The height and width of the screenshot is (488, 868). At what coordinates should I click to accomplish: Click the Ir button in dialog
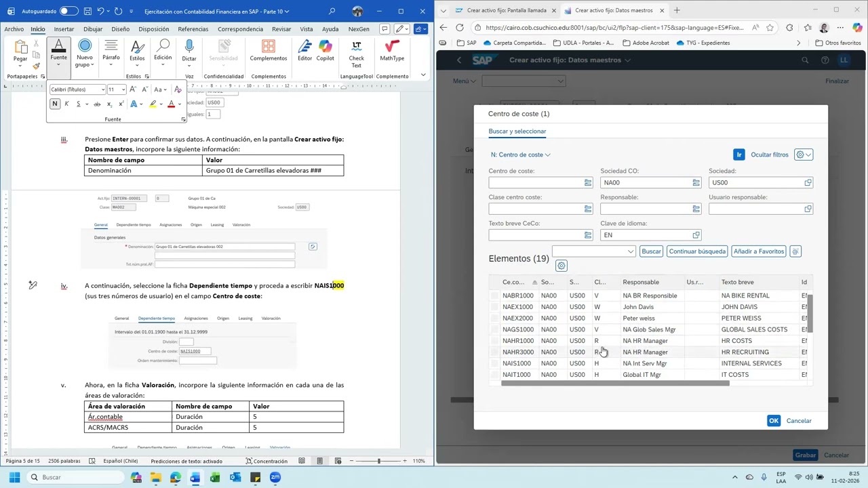click(x=739, y=155)
